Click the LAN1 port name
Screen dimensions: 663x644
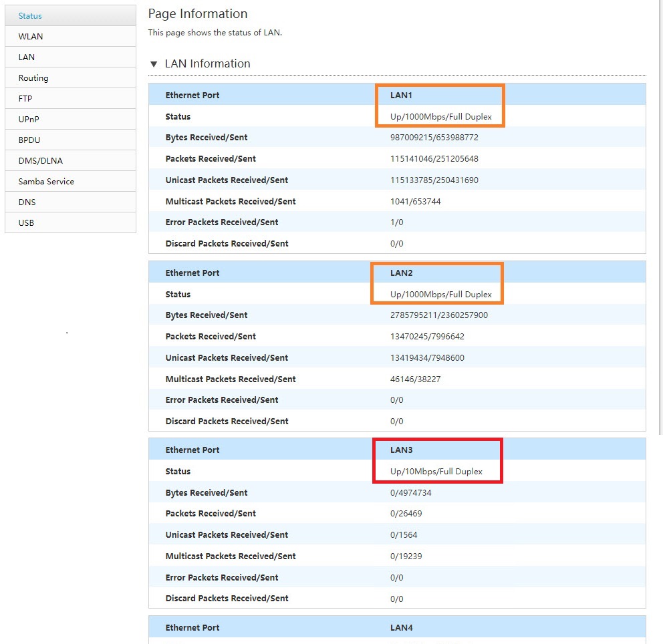click(401, 95)
